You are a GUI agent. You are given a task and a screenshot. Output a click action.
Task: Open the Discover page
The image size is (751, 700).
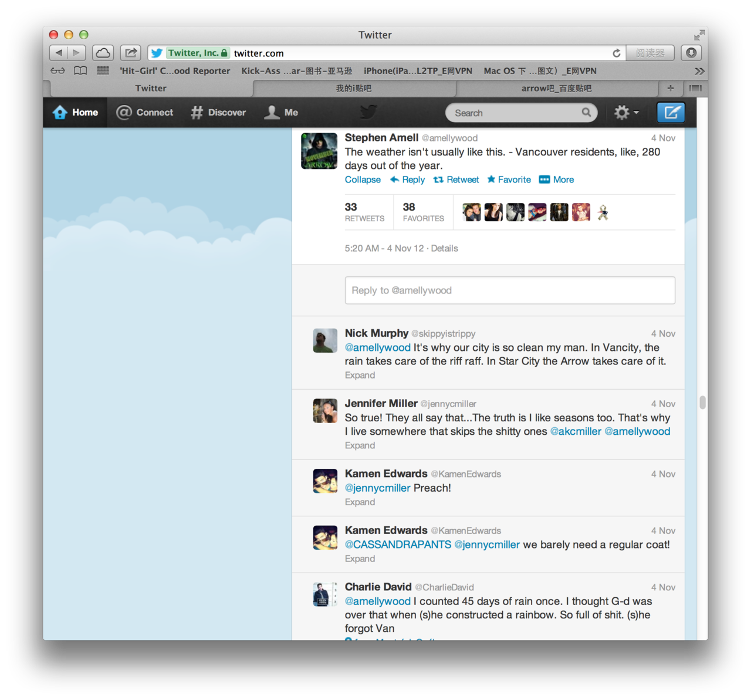[218, 112]
